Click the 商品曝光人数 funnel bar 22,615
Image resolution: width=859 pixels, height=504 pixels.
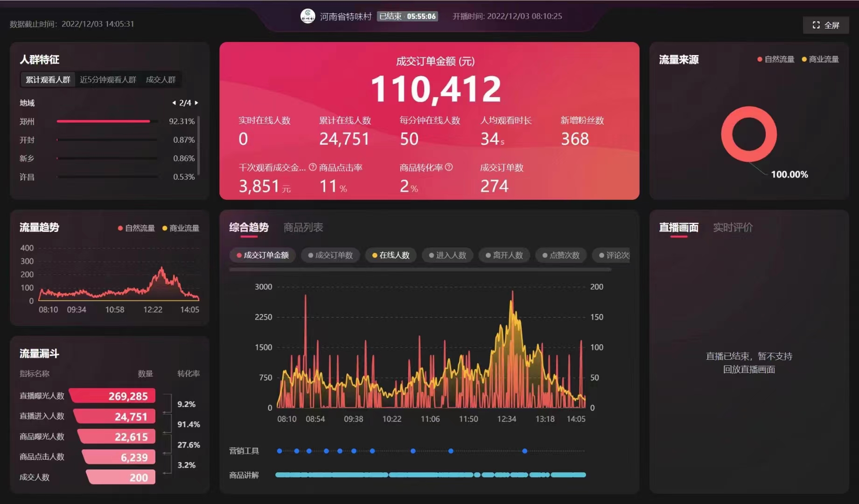click(117, 437)
